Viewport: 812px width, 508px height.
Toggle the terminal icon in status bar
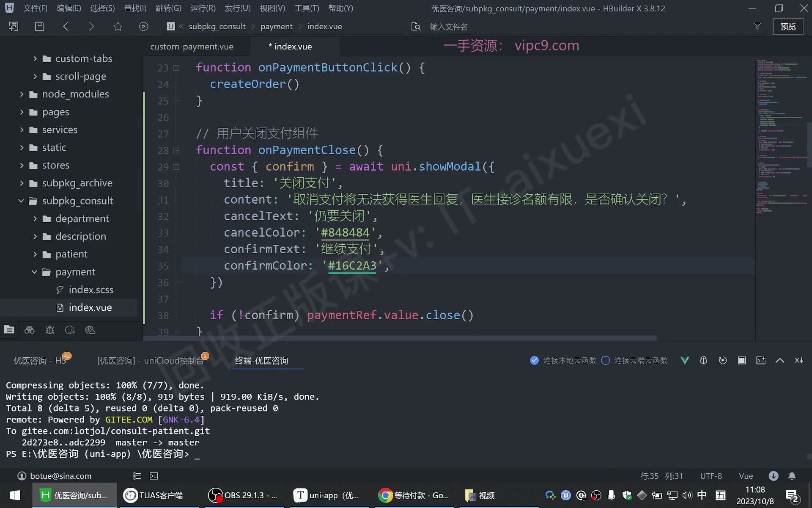154,476
